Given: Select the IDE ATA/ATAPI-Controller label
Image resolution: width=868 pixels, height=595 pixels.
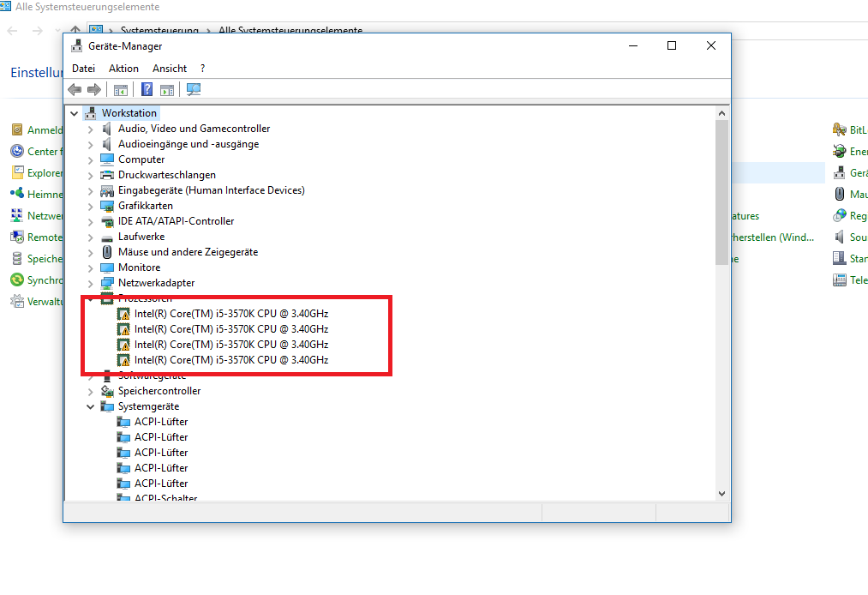Looking at the screenshot, I should pos(176,221).
